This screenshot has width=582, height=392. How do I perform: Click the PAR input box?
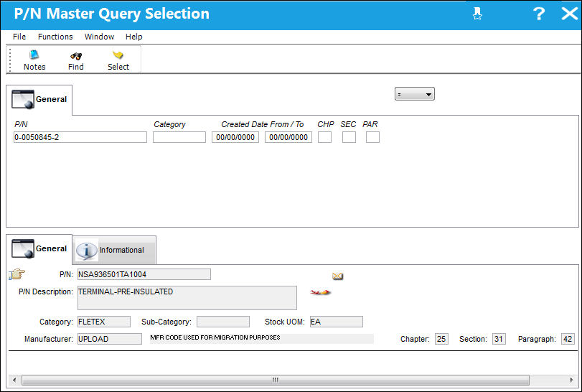(x=372, y=137)
